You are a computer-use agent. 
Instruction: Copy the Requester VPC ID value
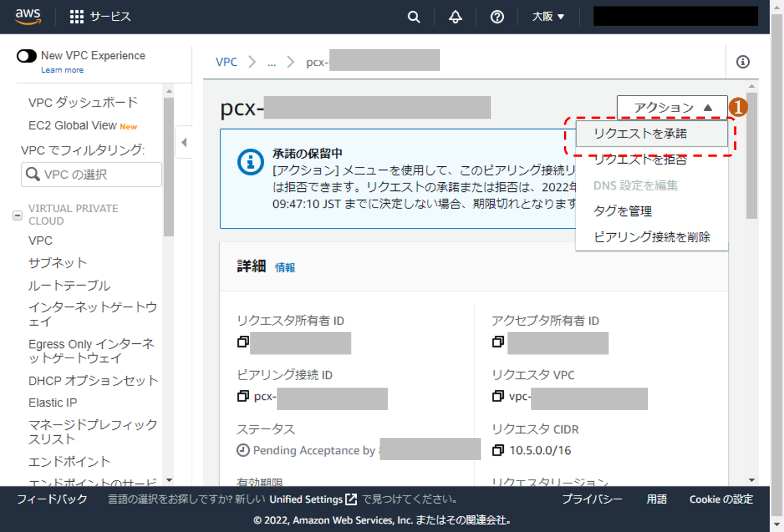pyautogui.click(x=498, y=396)
